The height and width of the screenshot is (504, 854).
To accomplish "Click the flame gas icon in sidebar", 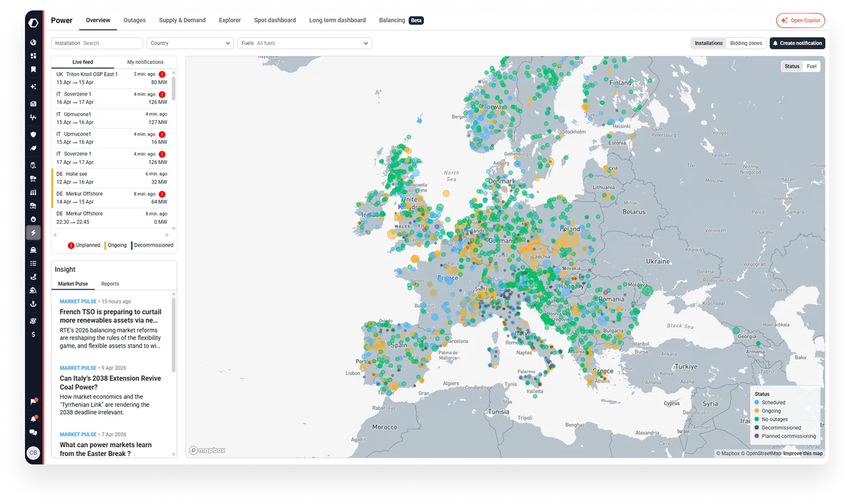I will click(33, 219).
